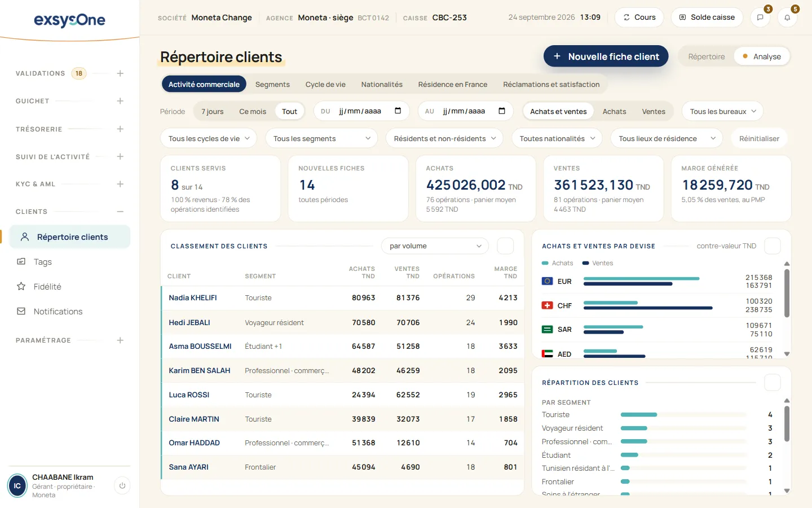Open the Toutes nationalités dropdown

pyautogui.click(x=557, y=138)
